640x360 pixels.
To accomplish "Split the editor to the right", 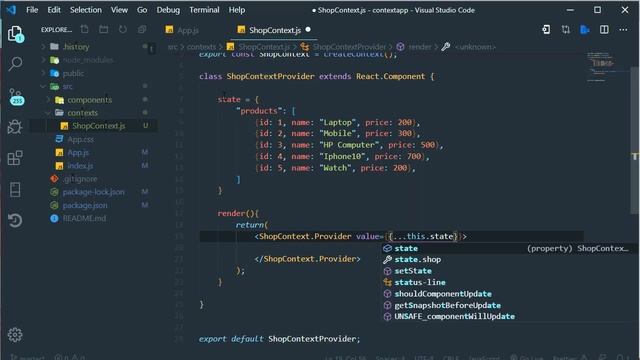I will click(604, 29).
